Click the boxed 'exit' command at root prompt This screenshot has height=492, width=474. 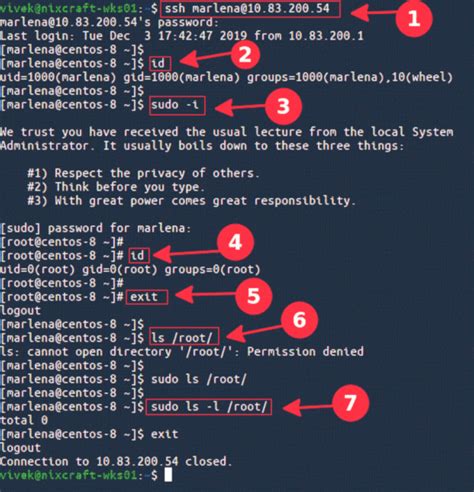147,297
